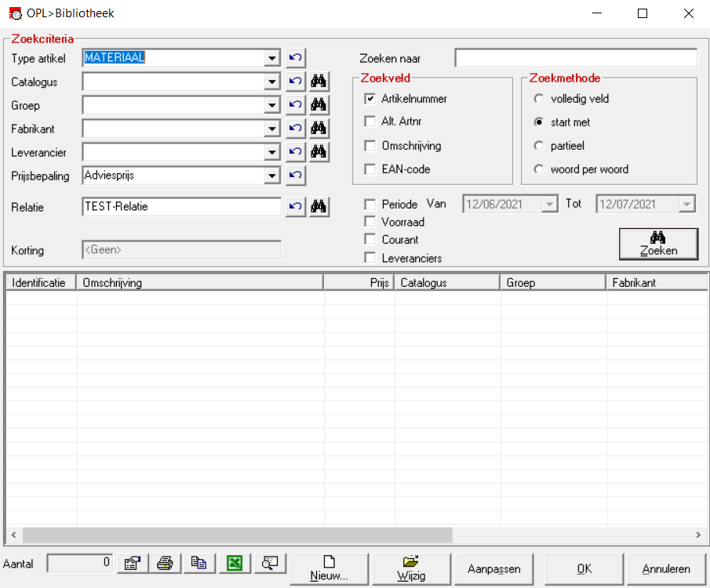Open the Prijsbepaling dropdown showing Adviesprijs
The height and width of the screenshot is (588, 710).
271,176
